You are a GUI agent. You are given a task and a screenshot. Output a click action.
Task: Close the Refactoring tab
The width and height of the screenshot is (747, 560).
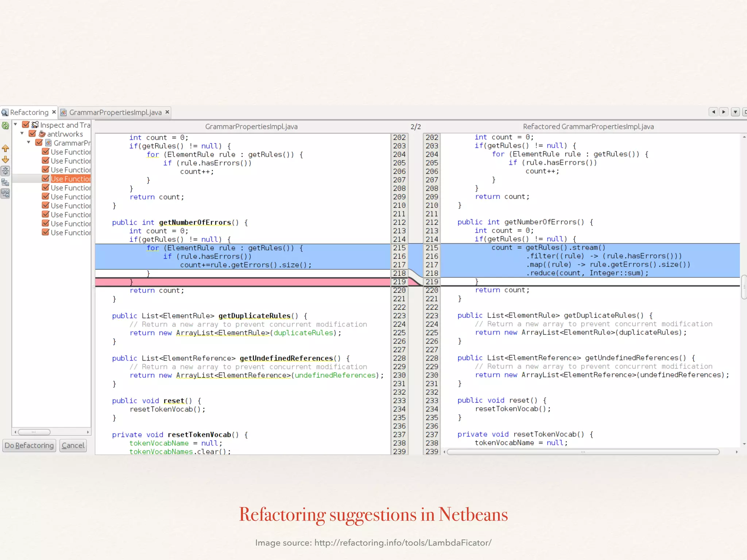54,112
